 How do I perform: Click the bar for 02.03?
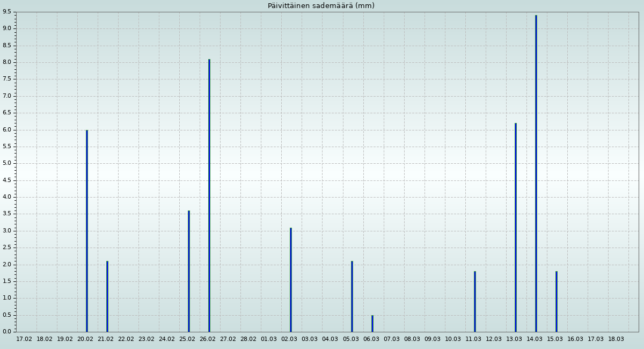click(x=291, y=280)
